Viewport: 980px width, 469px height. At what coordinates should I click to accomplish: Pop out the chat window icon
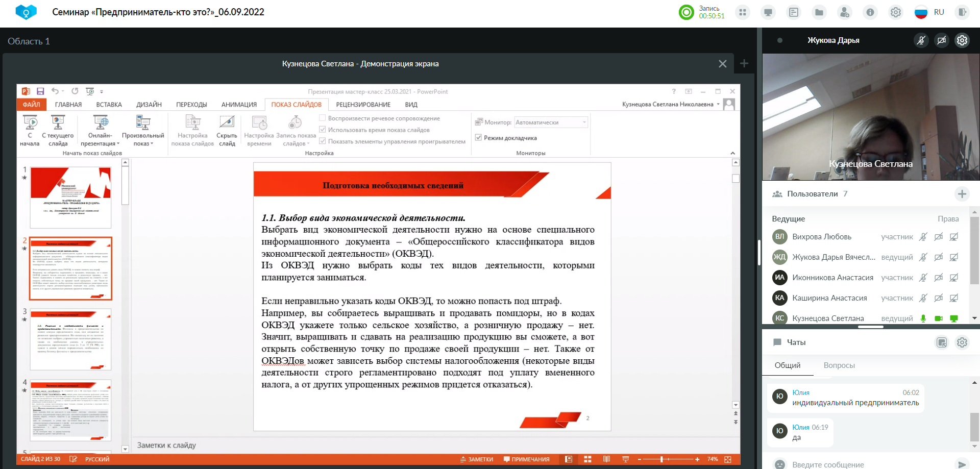(x=942, y=342)
